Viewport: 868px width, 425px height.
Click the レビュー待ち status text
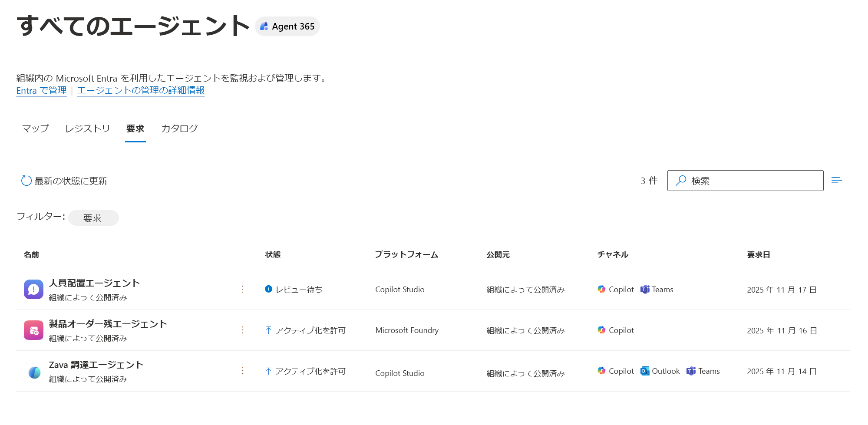[x=299, y=290]
